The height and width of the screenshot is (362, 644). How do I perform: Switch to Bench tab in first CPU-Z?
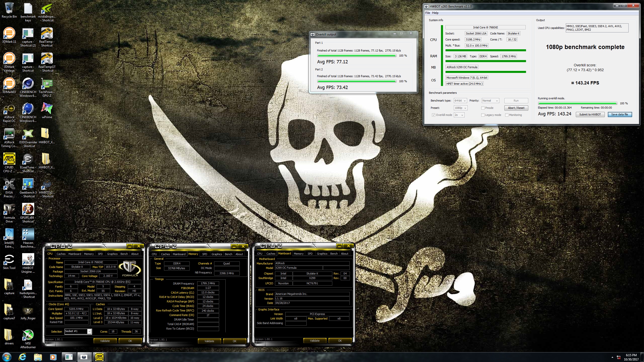pos(124,254)
